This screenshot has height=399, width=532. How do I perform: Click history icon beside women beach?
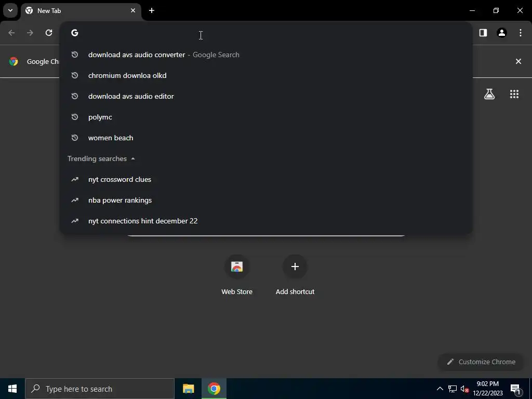[75, 138]
